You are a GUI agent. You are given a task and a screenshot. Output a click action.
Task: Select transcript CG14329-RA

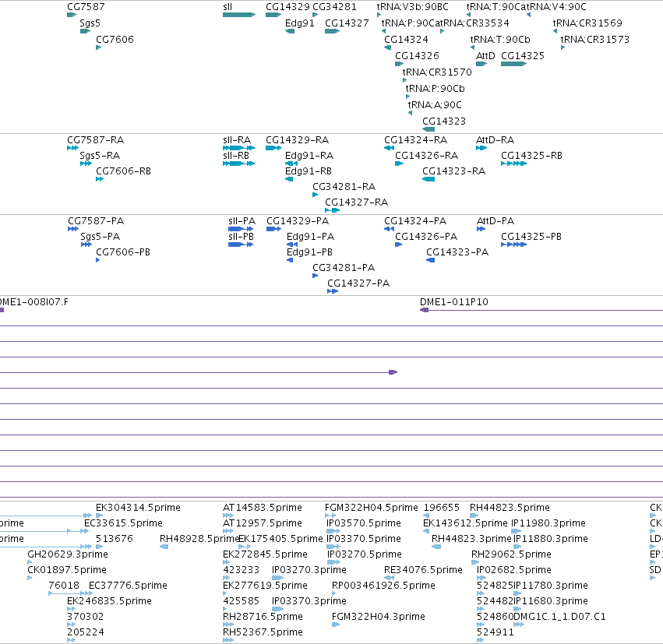(x=298, y=140)
